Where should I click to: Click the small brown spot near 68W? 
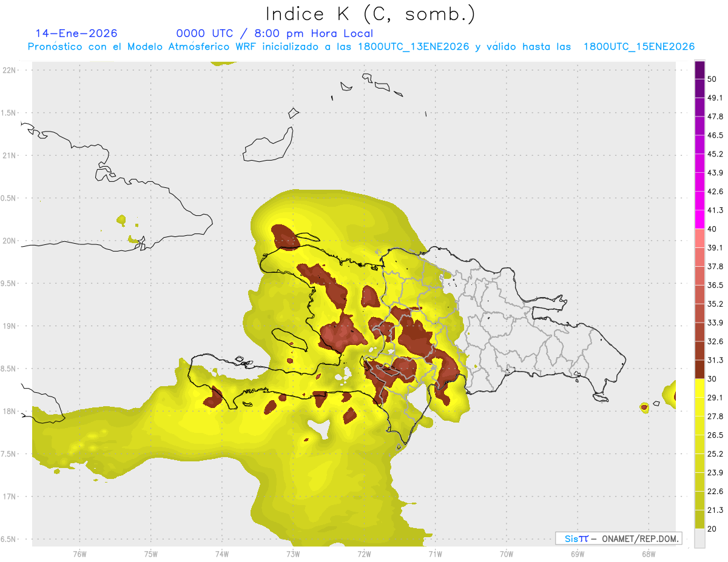[x=644, y=407]
